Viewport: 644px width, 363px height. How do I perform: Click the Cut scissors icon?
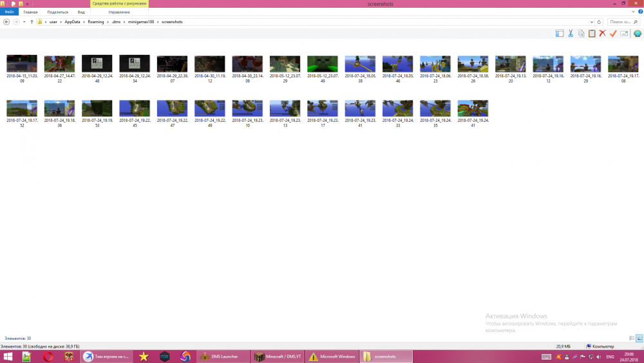pos(571,34)
